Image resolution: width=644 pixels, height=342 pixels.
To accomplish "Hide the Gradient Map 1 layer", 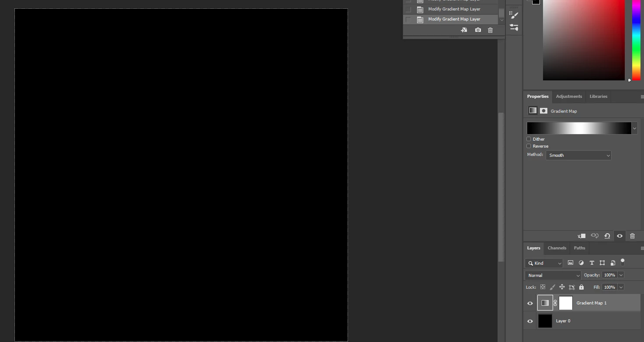I will tap(530, 303).
